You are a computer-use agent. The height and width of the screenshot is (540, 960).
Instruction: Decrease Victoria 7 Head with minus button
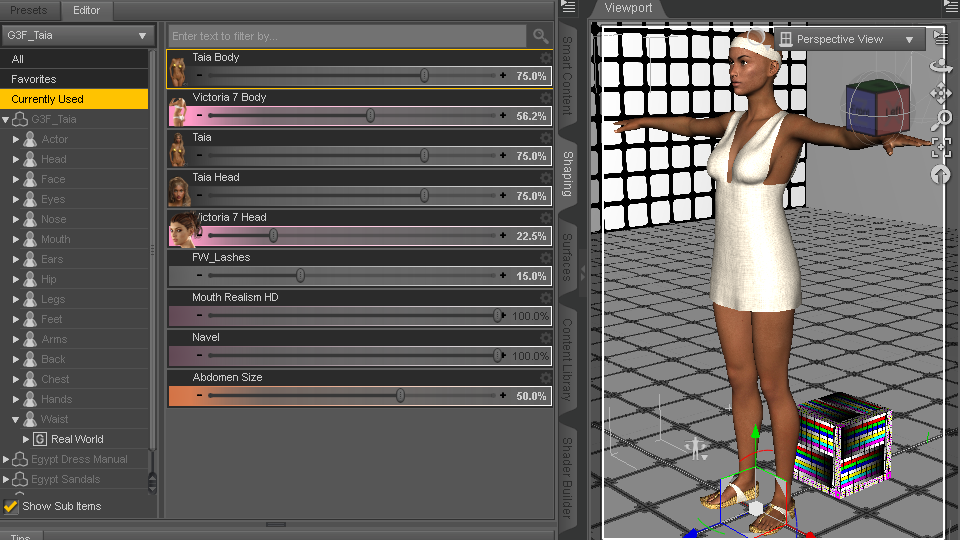click(x=200, y=235)
